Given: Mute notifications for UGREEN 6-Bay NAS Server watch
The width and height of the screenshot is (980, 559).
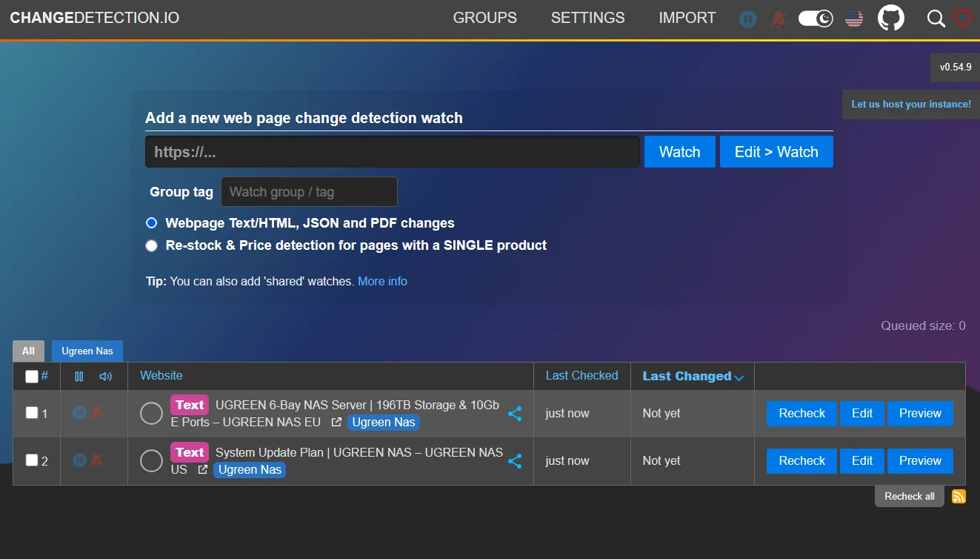Looking at the screenshot, I should coord(97,413).
